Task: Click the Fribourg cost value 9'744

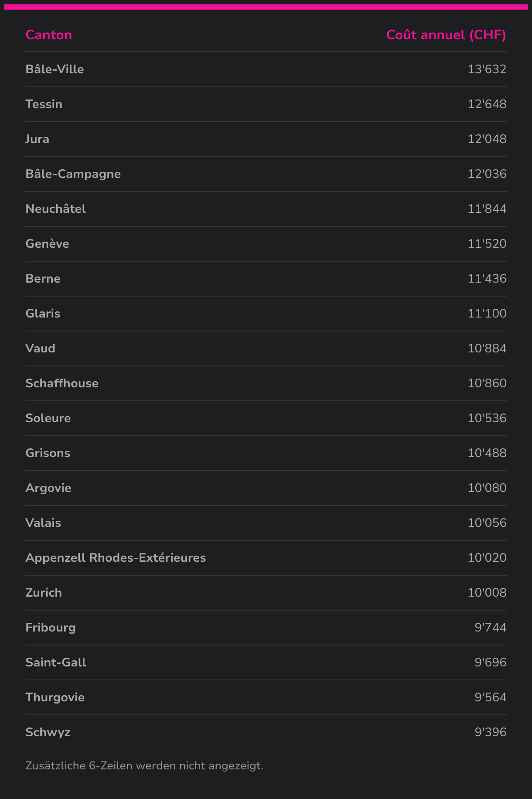Action: point(490,628)
